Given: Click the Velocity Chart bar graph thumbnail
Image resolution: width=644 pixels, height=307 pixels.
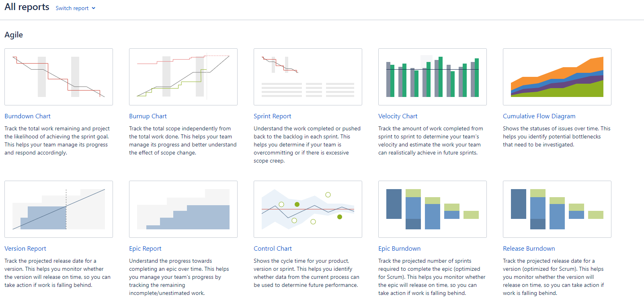Looking at the screenshot, I should (x=433, y=77).
